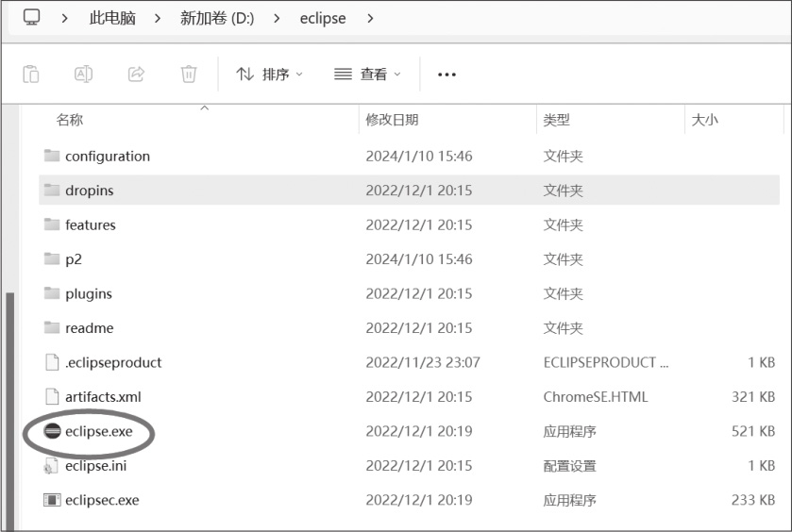Viewport: 792px width, 532px height.
Task: Click the vertical scrollbar on left edge
Action: coord(9,410)
